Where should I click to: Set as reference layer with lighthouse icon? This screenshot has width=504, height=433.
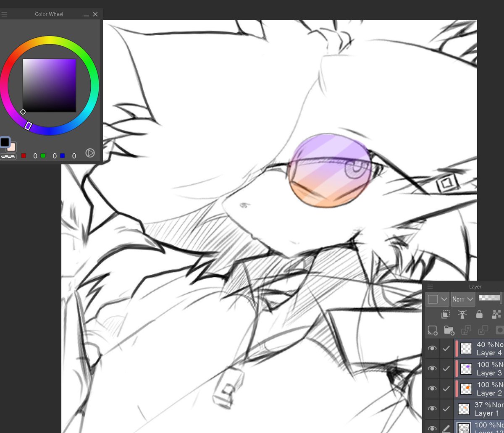[462, 314]
